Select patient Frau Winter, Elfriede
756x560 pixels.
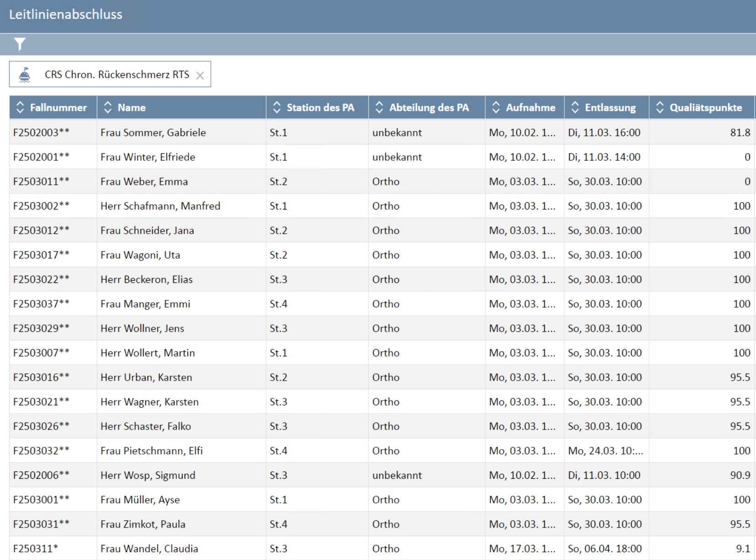pos(148,157)
